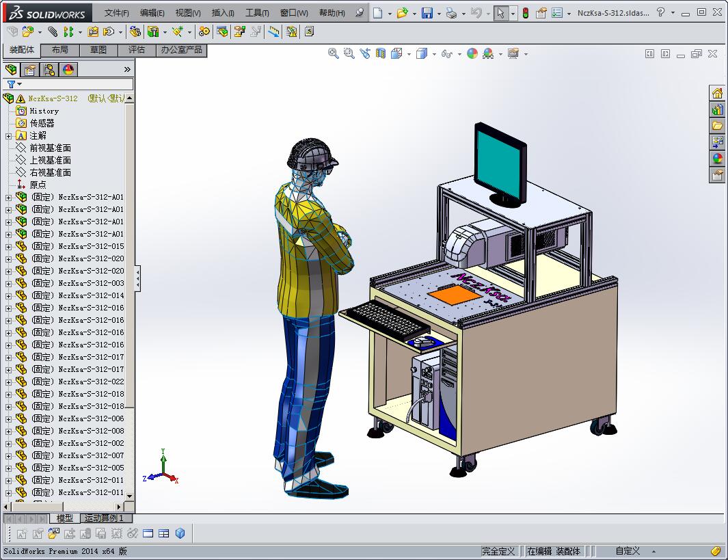Open the Display Style dropdown arrow
The width and height of the screenshot is (728, 560).
coord(434,54)
